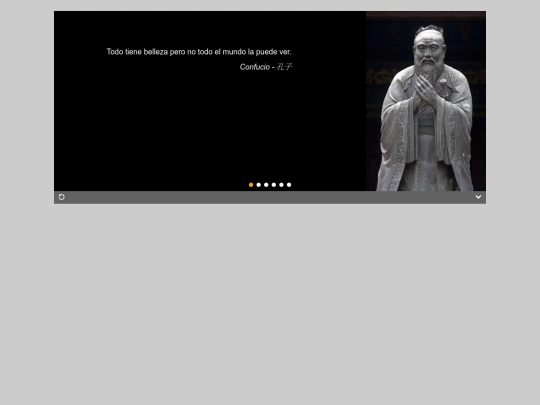Switch to the fourth slide dot
The width and height of the screenshot is (540, 405).
tap(274, 185)
